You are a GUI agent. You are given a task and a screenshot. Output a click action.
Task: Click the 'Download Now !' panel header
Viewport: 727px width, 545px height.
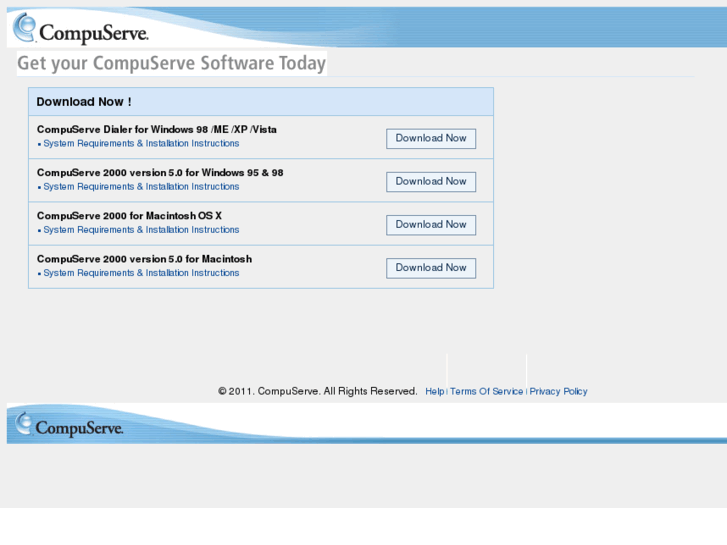pyautogui.click(x=261, y=102)
